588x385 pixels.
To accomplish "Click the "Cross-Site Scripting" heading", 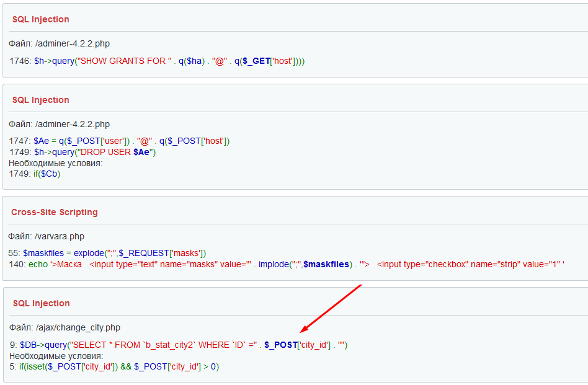I will tap(55, 212).
